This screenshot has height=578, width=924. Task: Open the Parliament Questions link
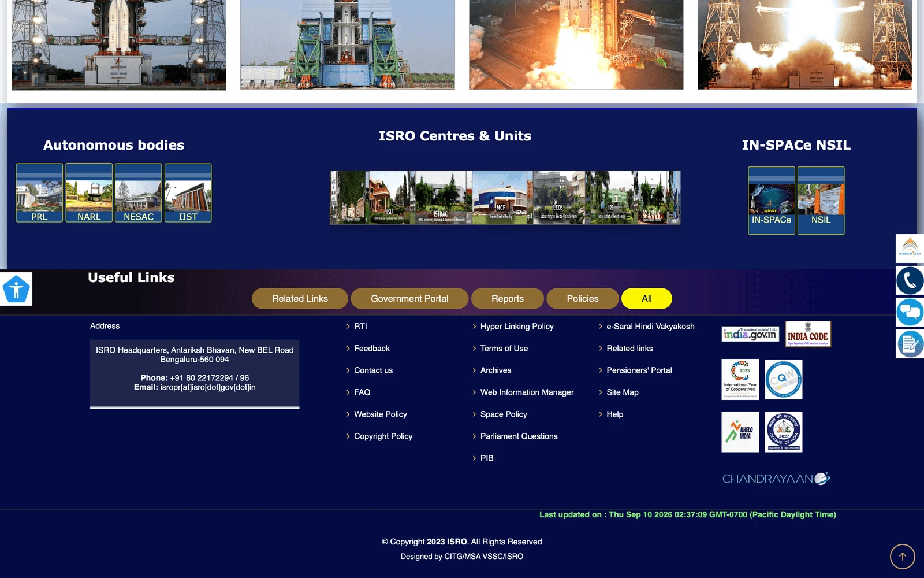coord(519,436)
